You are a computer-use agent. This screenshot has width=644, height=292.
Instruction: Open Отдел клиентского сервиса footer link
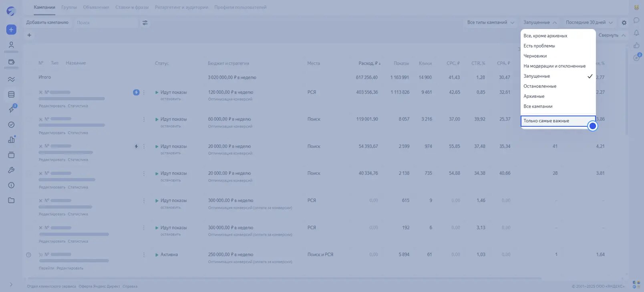click(51, 286)
